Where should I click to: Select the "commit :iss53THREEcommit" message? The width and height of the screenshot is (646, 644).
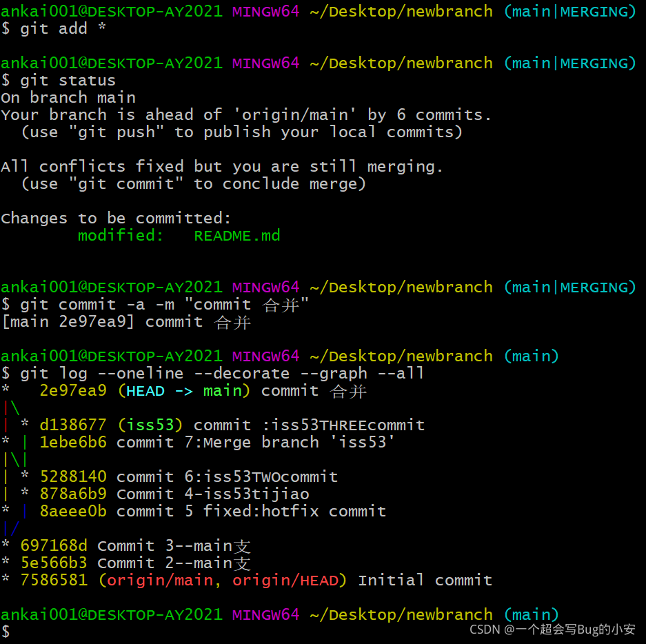(x=309, y=425)
